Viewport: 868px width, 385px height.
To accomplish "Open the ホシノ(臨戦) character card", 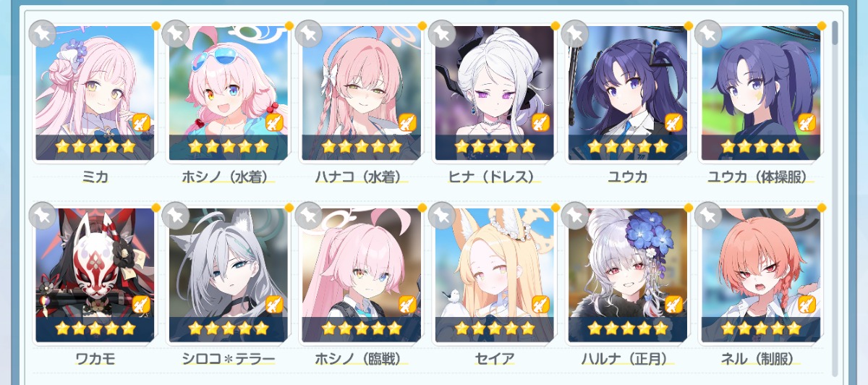I will click(x=361, y=275).
